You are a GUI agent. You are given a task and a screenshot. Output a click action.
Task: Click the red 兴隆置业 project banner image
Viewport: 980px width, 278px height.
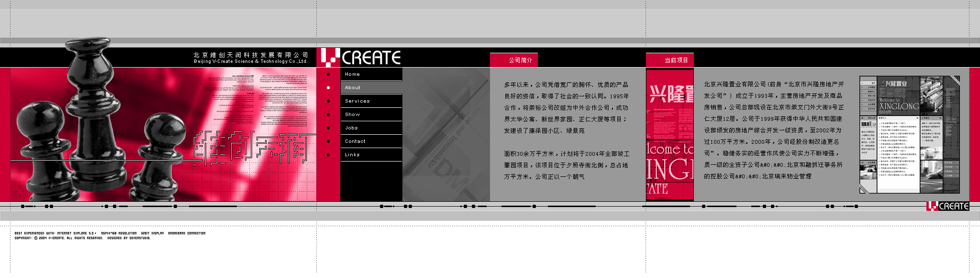tap(670, 135)
